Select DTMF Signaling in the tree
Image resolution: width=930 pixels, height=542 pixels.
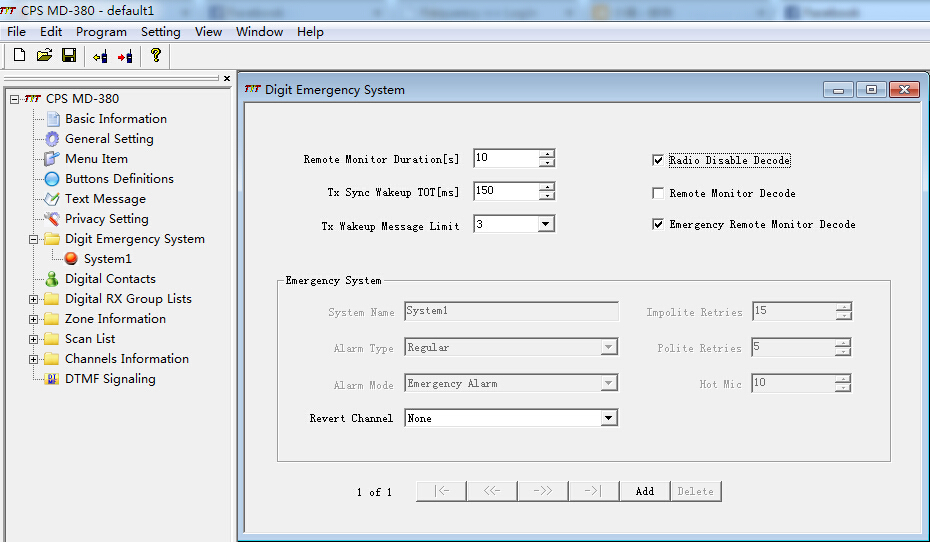tap(110, 379)
